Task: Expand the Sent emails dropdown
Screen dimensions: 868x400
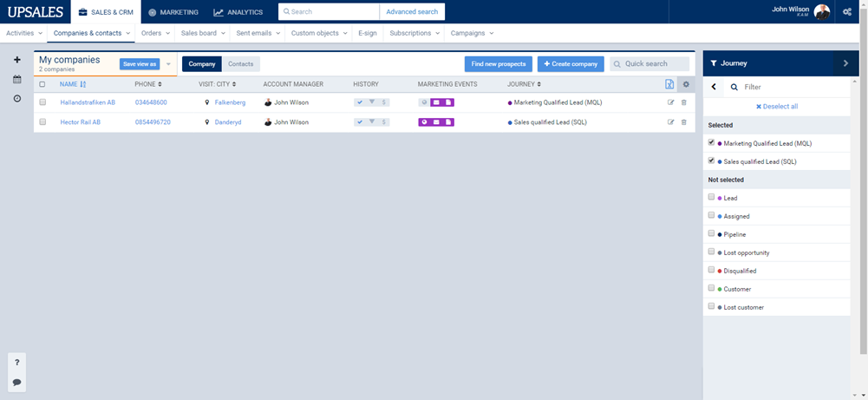Action: coord(258,33)
